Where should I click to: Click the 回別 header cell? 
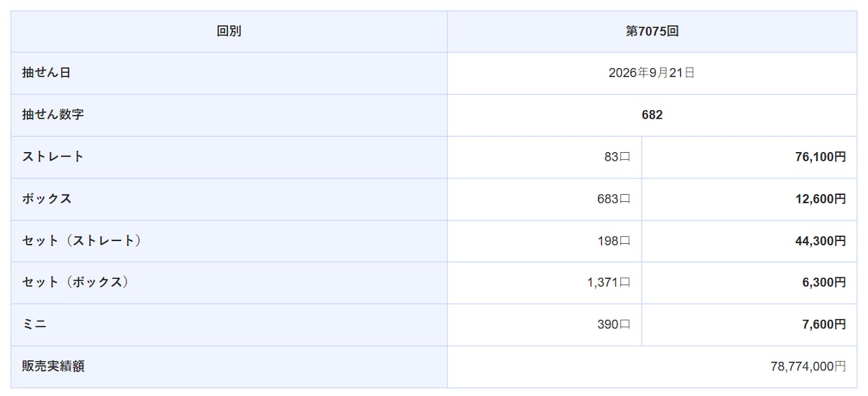point(229,32)
